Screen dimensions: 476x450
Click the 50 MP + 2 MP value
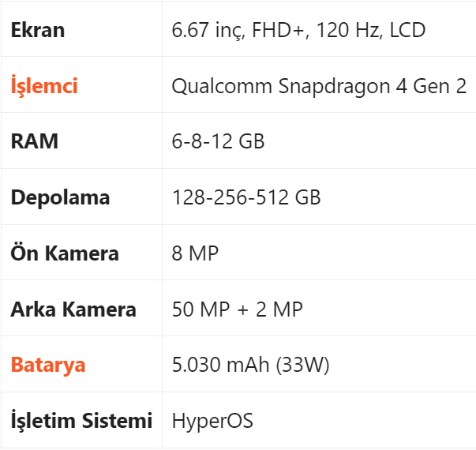(x=237, y=309)
